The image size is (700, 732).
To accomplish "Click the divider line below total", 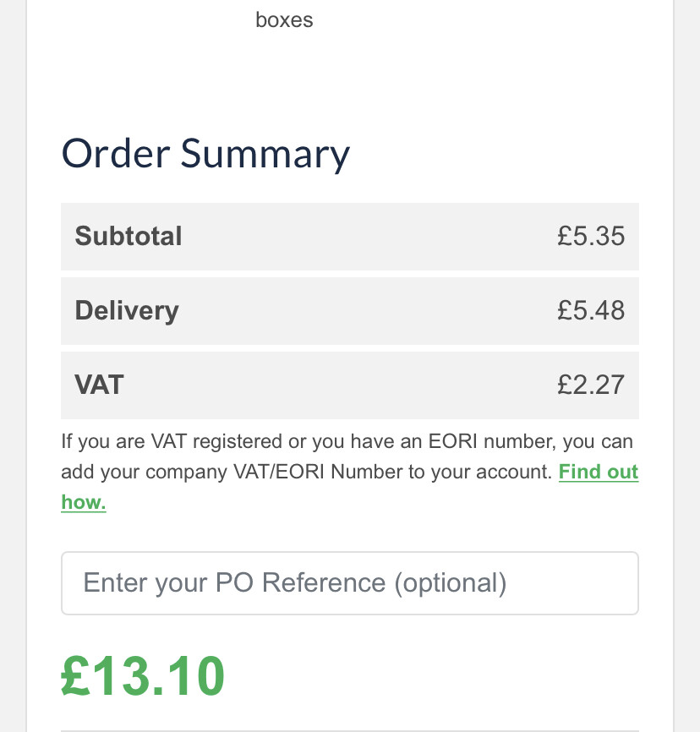I will [349, 730].
